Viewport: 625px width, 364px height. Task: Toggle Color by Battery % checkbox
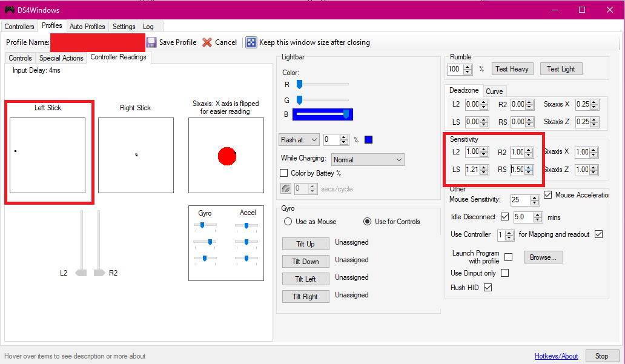coord(284,173)
